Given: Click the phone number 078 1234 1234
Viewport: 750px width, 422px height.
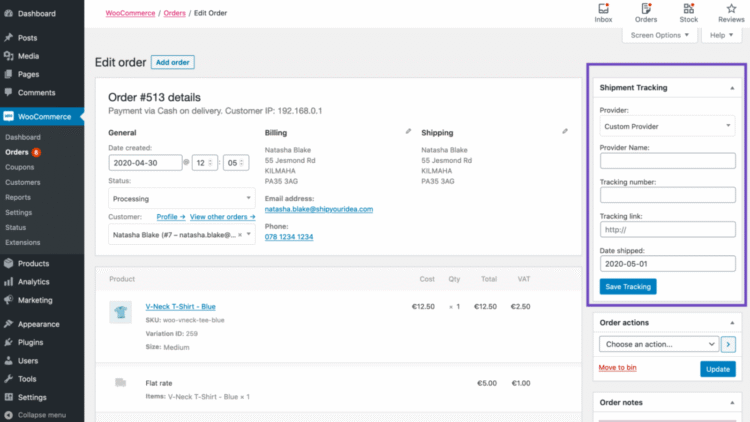Looking at the screenshot, I should pyautogui.click(x=289, y=237).
